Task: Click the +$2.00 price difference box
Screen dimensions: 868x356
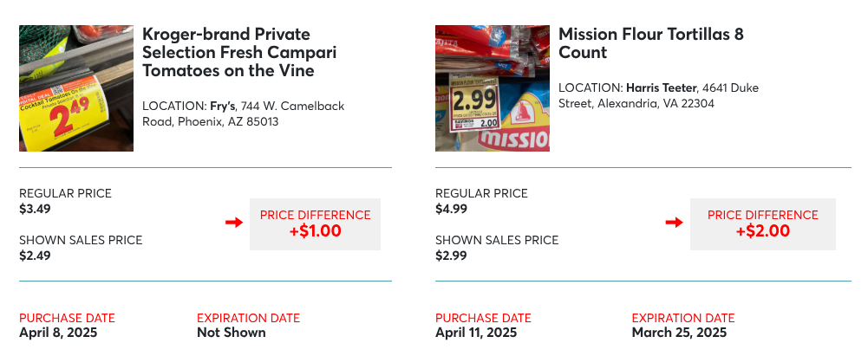Action: [762, 223]
